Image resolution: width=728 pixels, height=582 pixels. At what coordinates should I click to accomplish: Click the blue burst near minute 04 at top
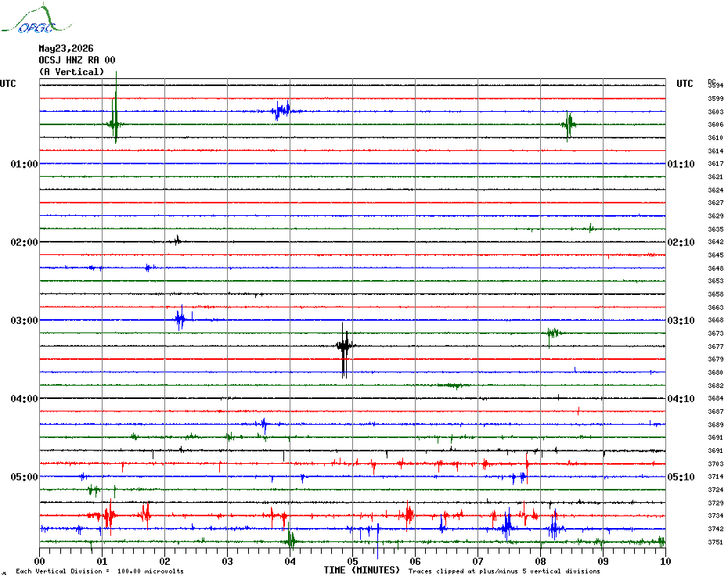(x=281, y=111)
